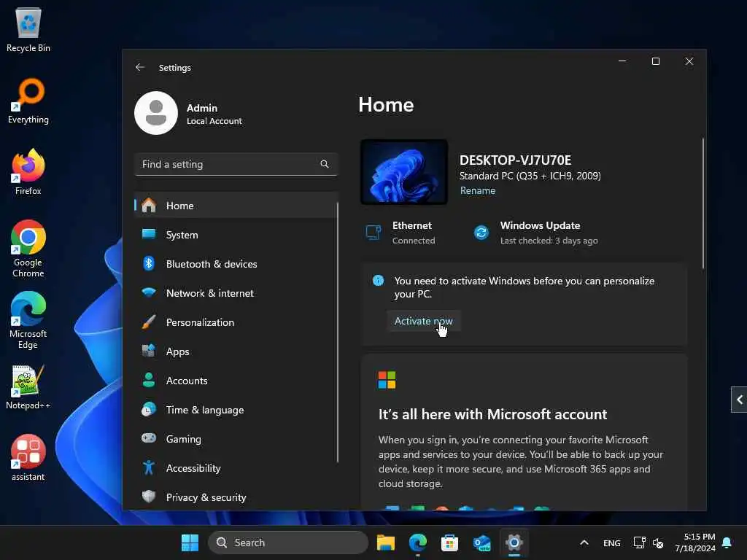Open Microsoft Edge from the taskbar
Viewport: 747px width, 560px height.
click(x=418, y=542)
